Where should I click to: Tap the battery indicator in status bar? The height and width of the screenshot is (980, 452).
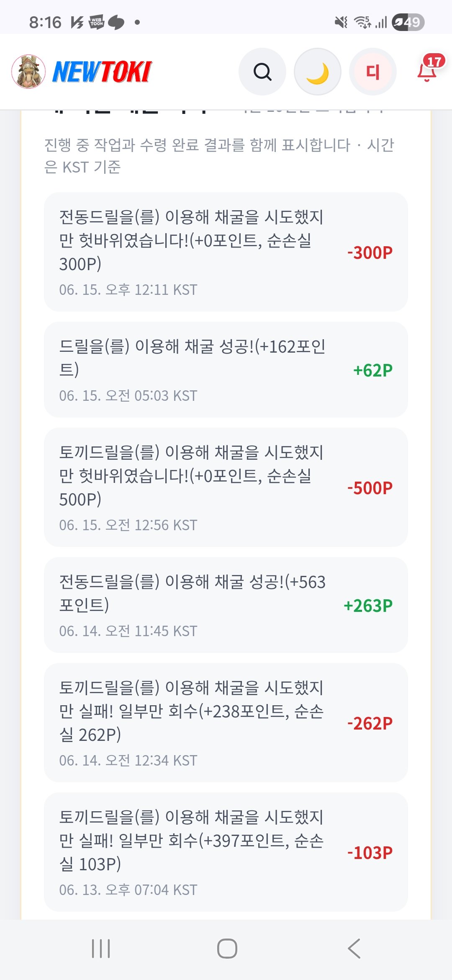point(408,22)
